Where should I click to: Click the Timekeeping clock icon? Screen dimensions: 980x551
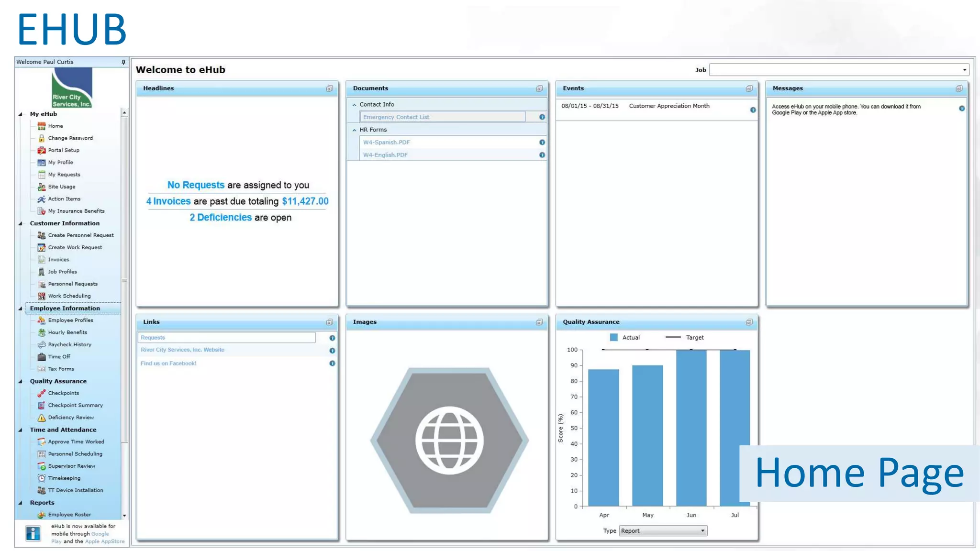point(42,478)
